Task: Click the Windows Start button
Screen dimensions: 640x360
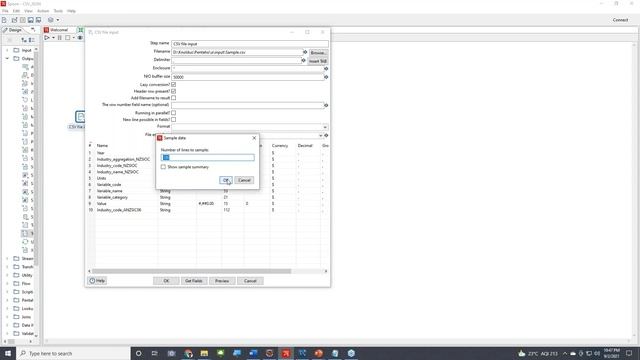Action: (x=8, y=353)
